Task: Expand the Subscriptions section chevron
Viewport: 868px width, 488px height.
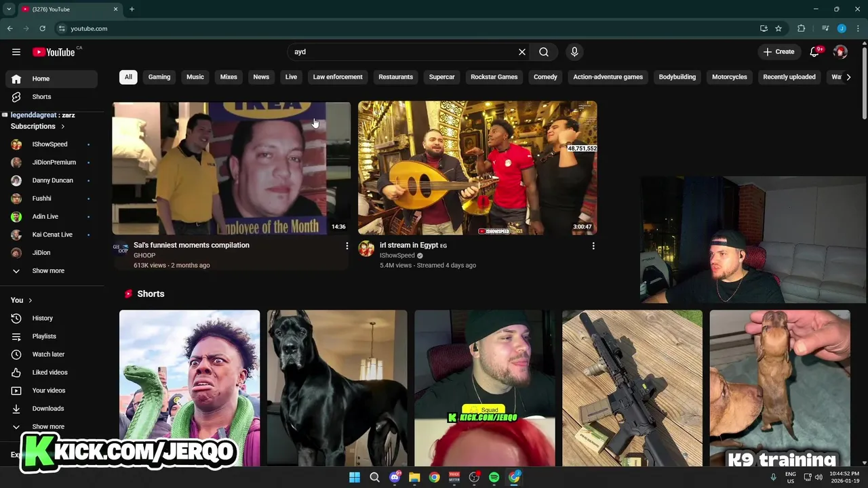Action: 63,127
